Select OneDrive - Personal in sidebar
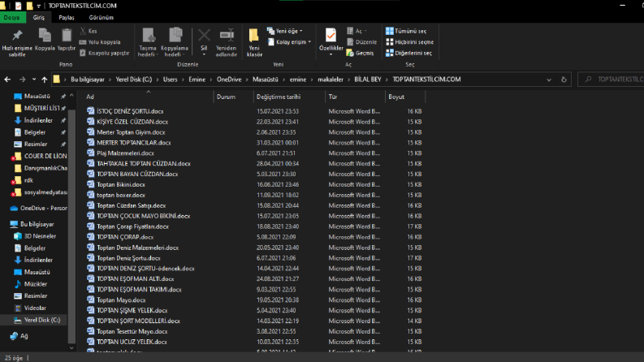The height and width of the screenshot is (362, 644). (44, 208)
